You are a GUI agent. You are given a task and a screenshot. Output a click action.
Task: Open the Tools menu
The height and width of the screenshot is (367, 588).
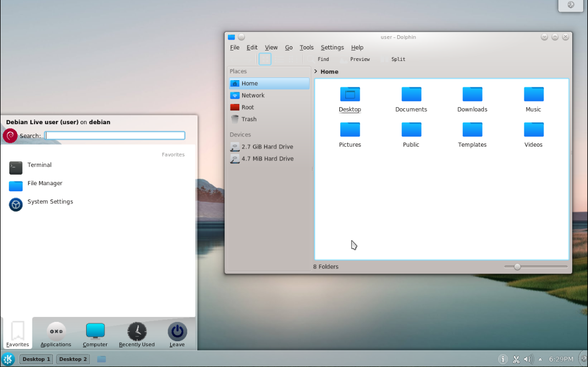306,48
